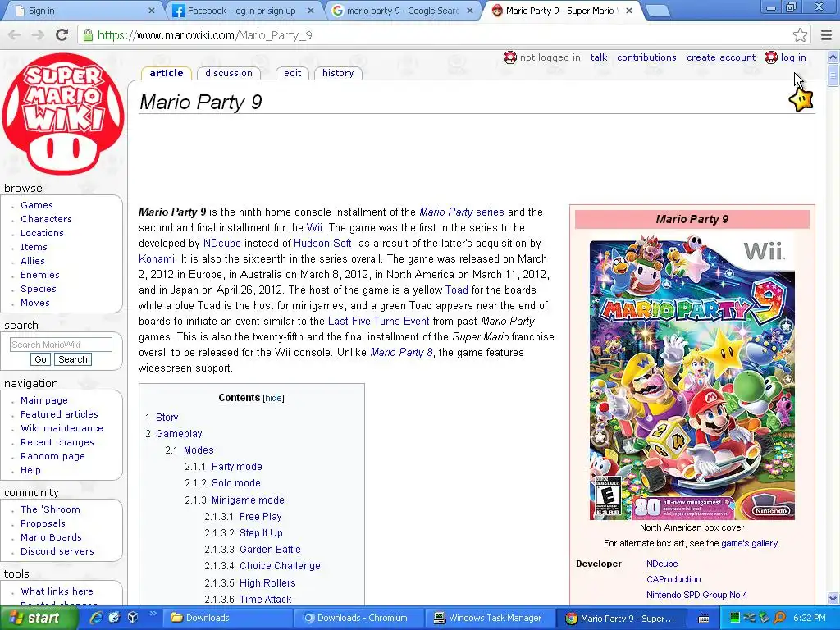The height and width of the screenshot is (630, 840).
Task: Click the secure padlock icon in address bar
Action: click(87, 35)
